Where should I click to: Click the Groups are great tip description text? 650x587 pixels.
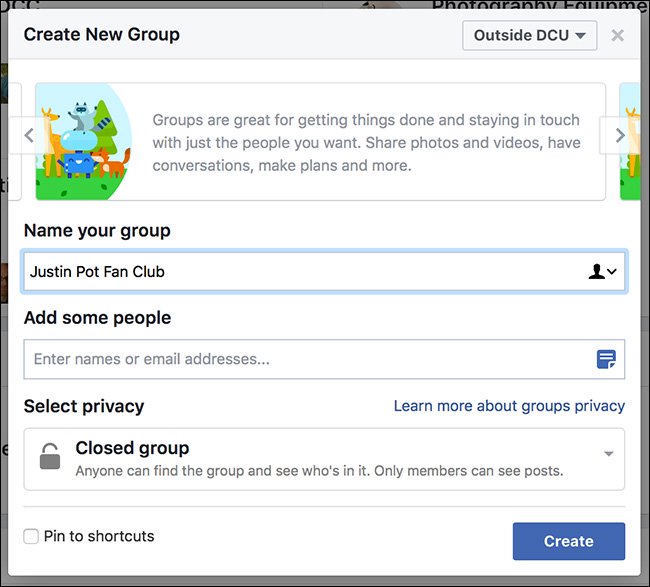(366, 142)
